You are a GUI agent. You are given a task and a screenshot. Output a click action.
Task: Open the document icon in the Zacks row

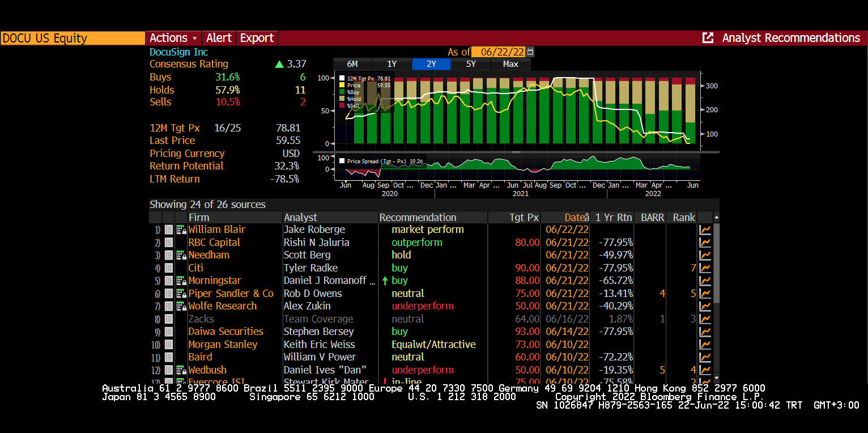169,319
